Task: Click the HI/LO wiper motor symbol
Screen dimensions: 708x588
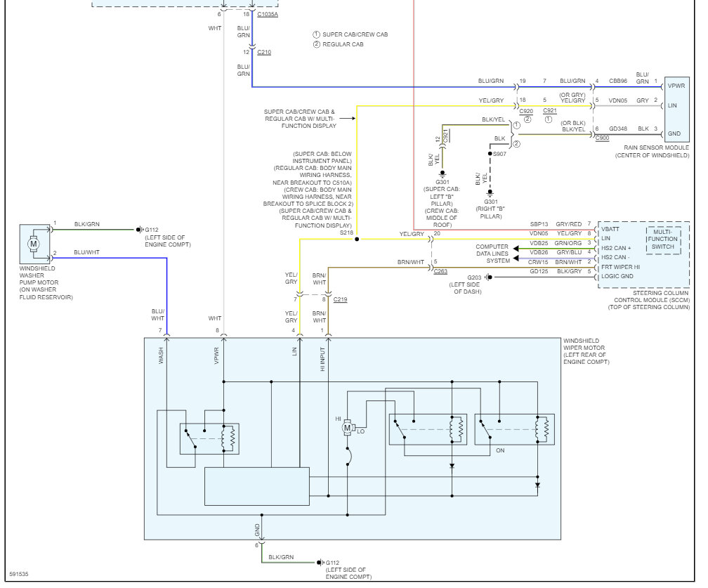Action: point(346,429)
